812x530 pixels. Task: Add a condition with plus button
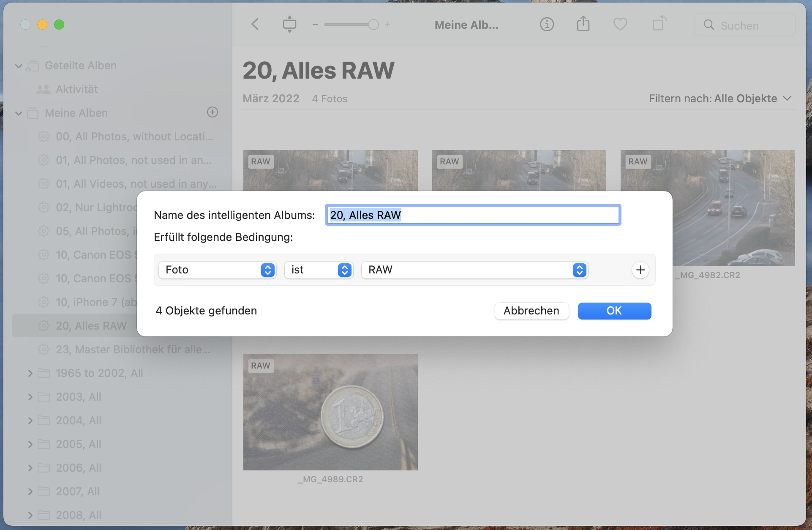pos(640,270)
